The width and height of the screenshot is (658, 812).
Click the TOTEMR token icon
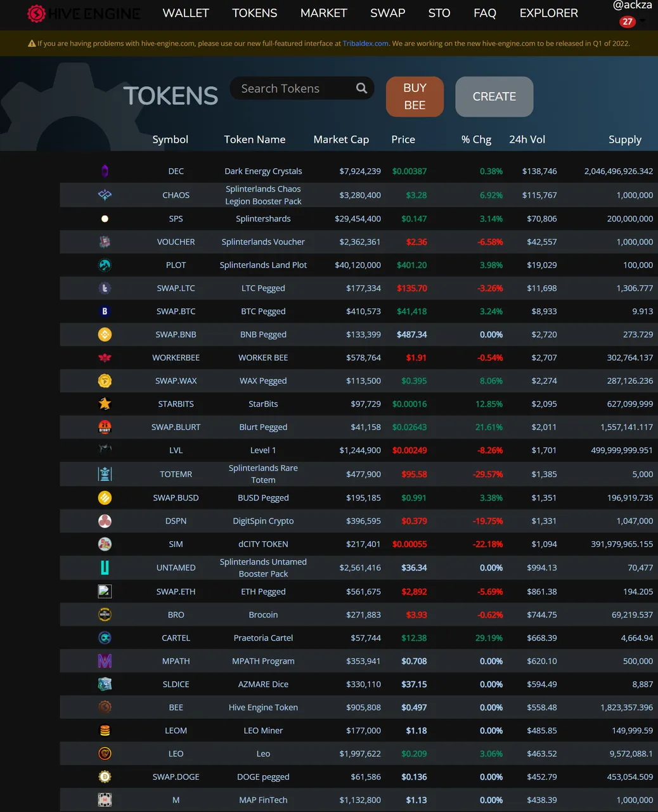coord(105,474)
